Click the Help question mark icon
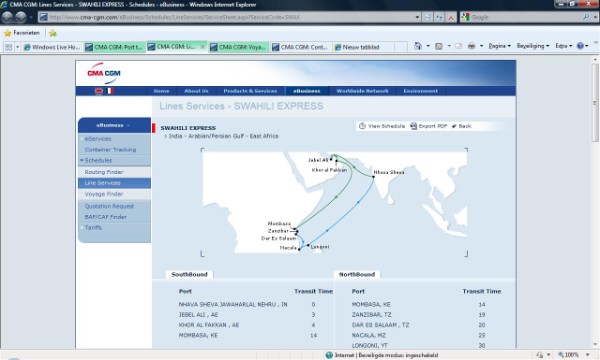Screen dimensions: 600x360 580,46
